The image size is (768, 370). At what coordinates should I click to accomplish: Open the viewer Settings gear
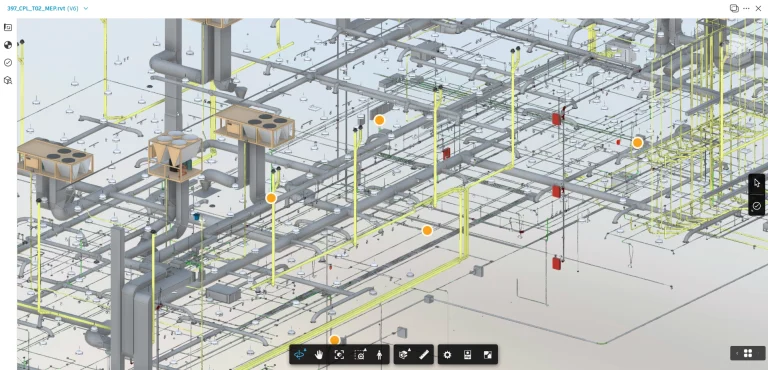(x=447, y=355)
